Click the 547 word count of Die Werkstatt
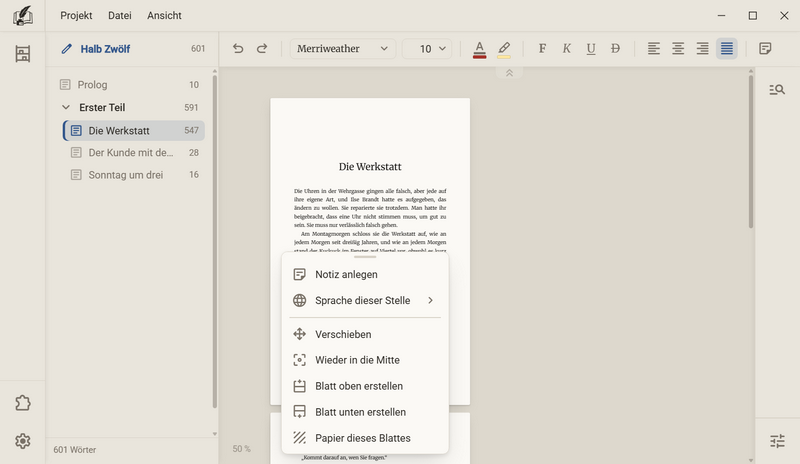This screenshot has width=800, height=464. pos(191,131)
